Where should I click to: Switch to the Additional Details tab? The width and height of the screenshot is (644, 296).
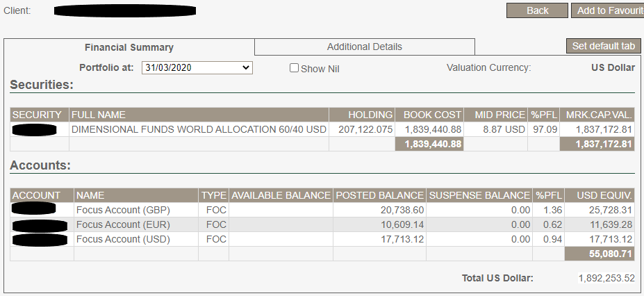[364, 47]
